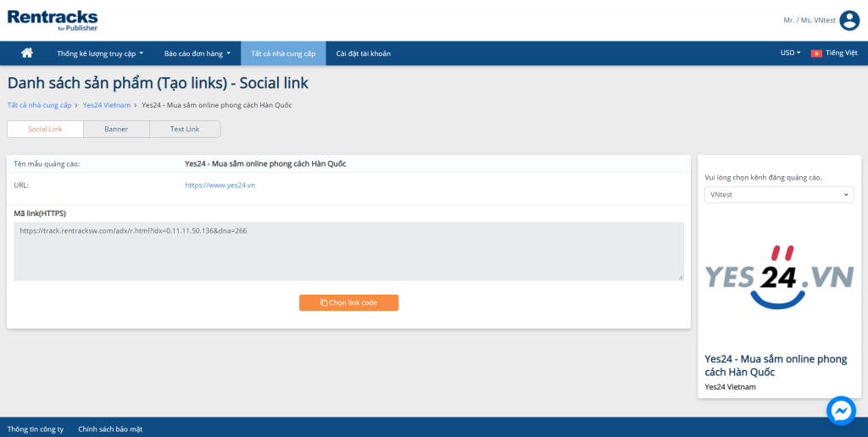This screenshot has height=437, width=868.
Task: Open the user profile avatar icon
Action: [x=849, y=20]
